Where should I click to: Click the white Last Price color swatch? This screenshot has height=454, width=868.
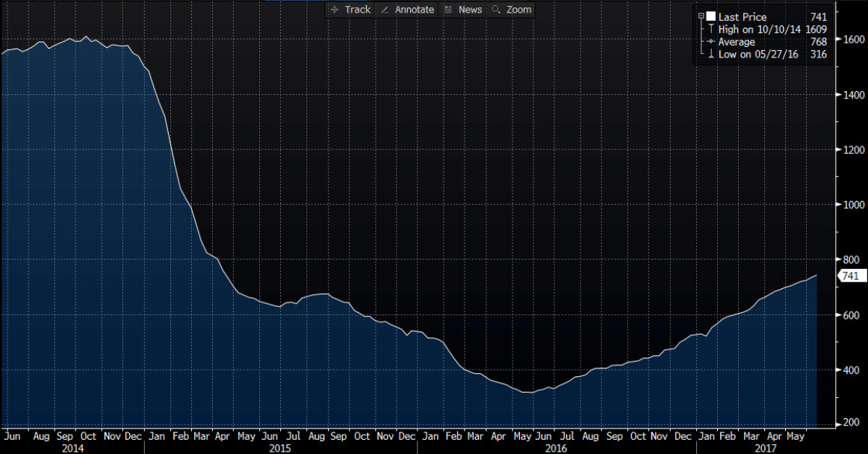point(711,16)
